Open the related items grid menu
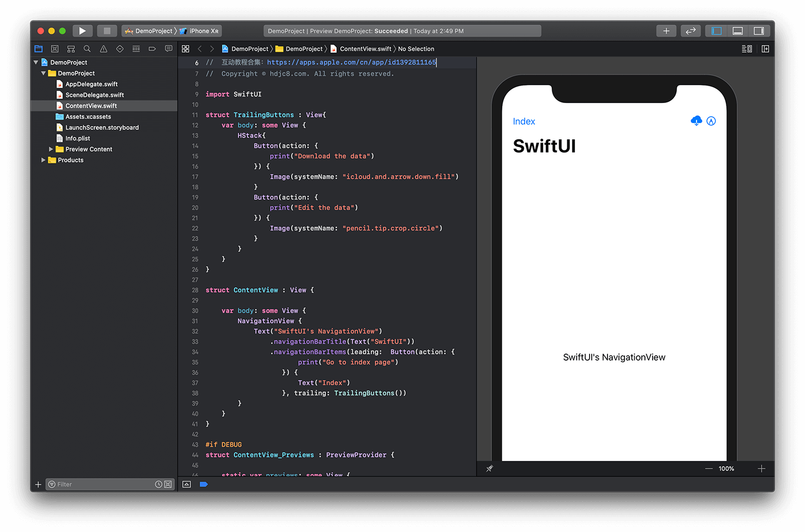The width and height of the screenshot is (805, 532). (186, 49)
